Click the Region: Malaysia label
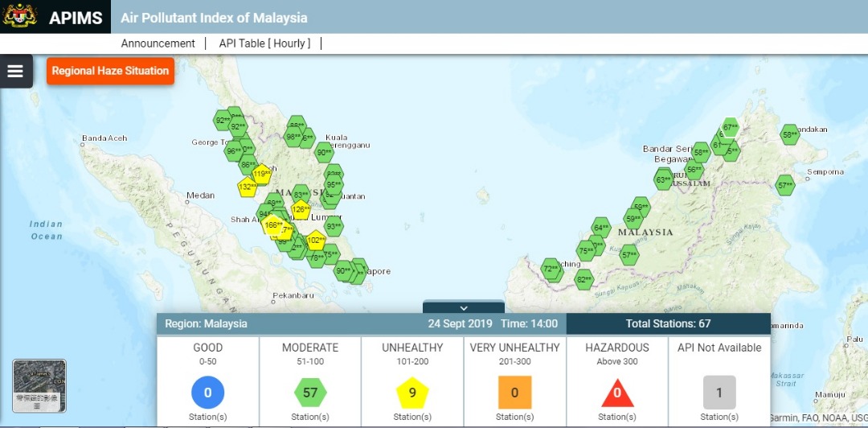The image size is (868, 428). (206, 323)
